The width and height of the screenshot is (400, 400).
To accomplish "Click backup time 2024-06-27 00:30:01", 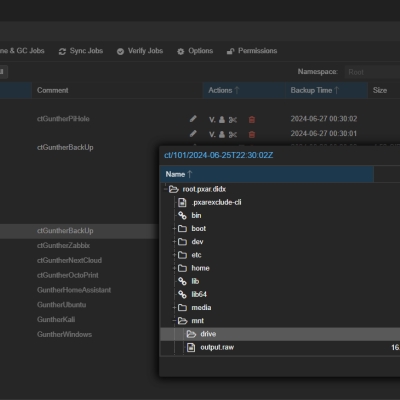I will pos(324,134).
